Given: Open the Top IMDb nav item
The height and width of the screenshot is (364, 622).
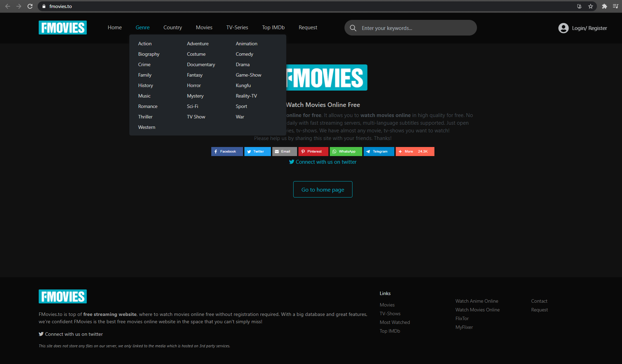Looking at the screenshot, I should tap(273, 28).
